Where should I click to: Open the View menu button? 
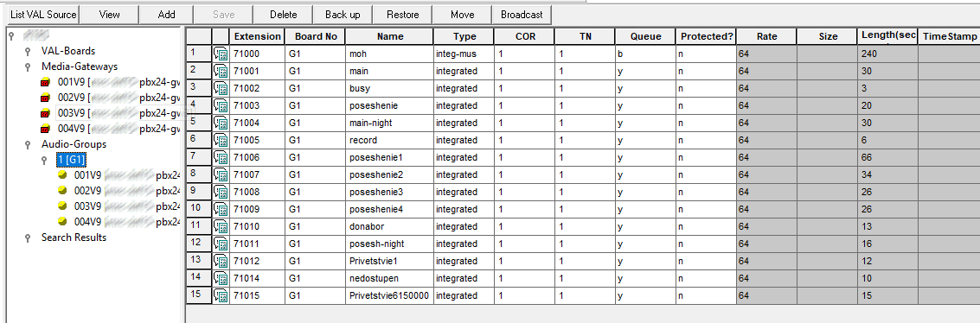[x=109, y=15]
